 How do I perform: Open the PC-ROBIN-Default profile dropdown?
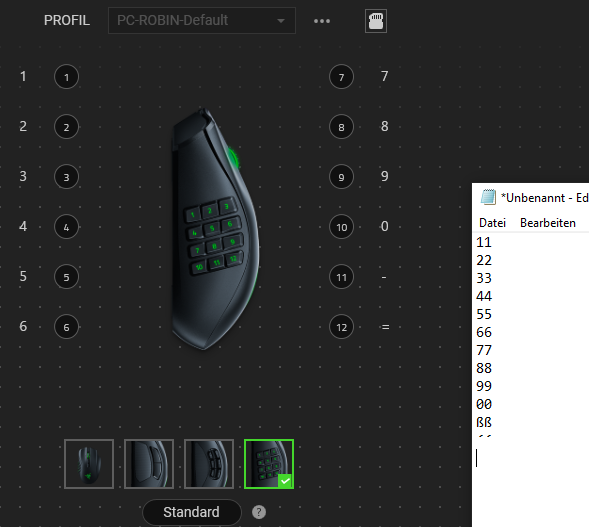202,21
